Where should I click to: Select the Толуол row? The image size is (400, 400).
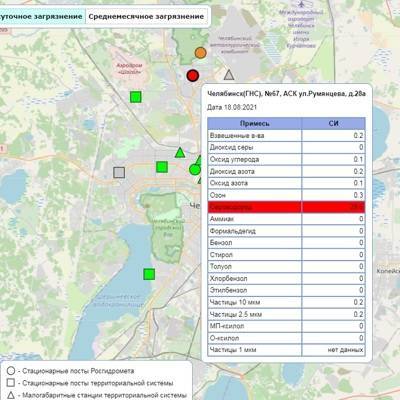point(286,267)
